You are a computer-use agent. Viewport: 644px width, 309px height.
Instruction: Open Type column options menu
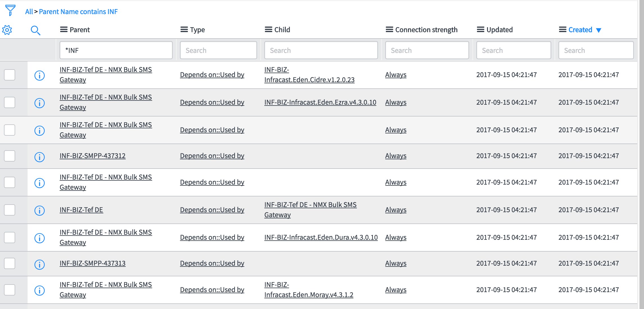[184, 30]
